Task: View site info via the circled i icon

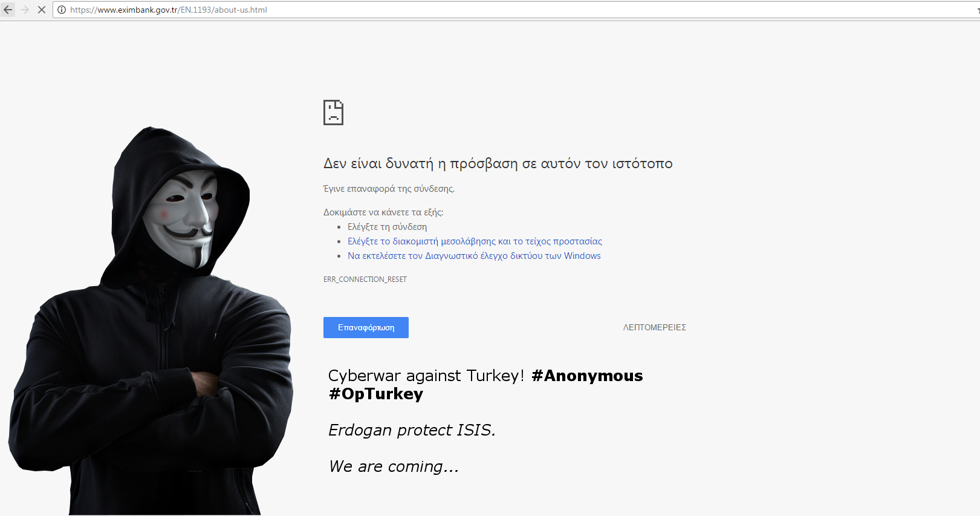Action: 62,10
